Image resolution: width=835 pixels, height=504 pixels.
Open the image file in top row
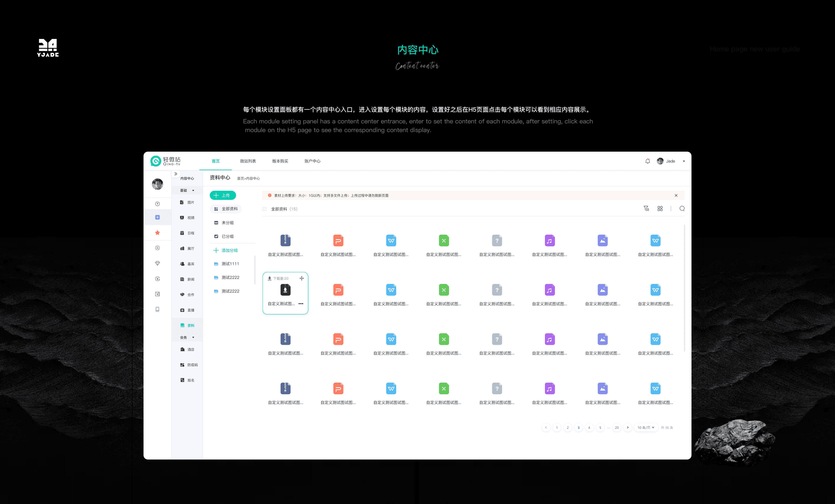click(x=603, y=240)
